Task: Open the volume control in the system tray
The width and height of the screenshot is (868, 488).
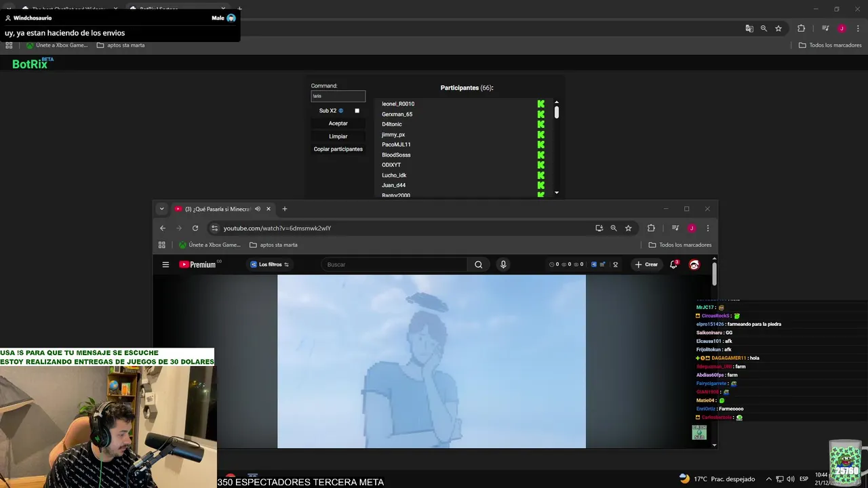Action: [x=790, y=479]
